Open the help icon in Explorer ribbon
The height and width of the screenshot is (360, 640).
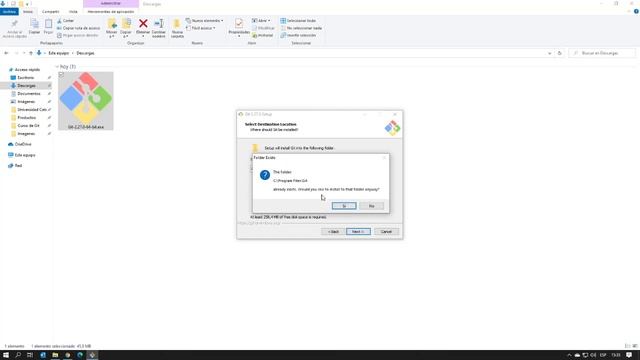click(636, 11)
